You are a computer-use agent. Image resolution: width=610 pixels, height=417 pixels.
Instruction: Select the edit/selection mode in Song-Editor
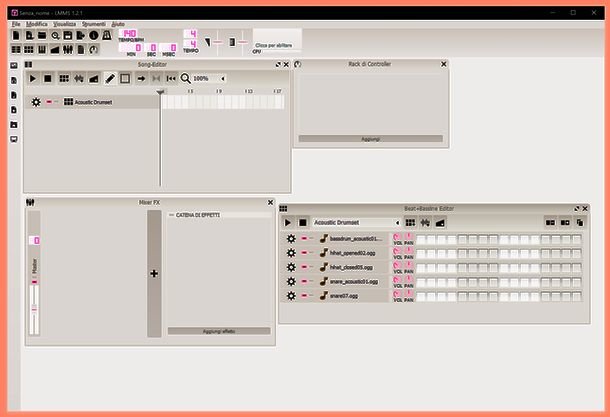point(125,79)
